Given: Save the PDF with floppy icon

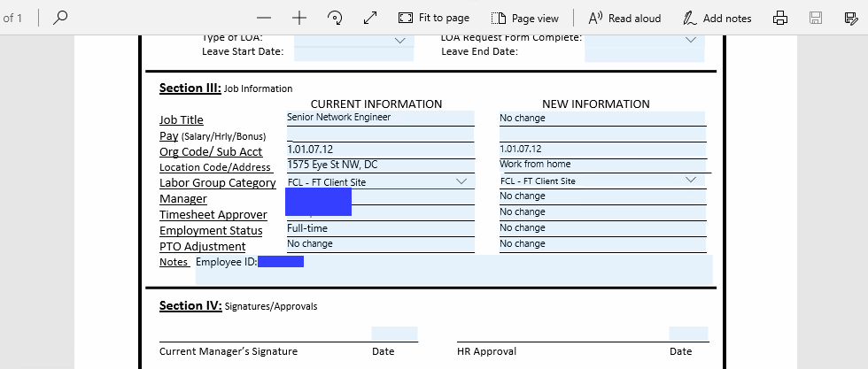Looking at the screenshot, I should [x=816, y=18].
